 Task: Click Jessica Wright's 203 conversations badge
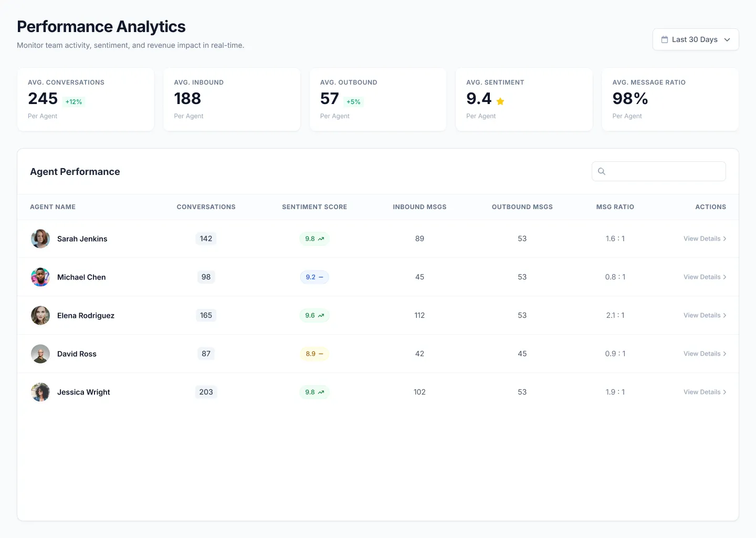point(206,392)
